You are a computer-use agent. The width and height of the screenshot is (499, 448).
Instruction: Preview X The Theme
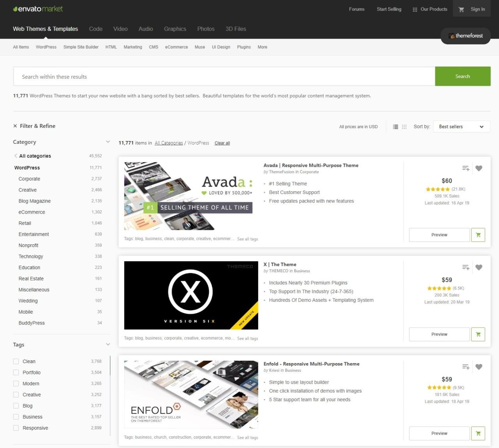coord(439,334)
